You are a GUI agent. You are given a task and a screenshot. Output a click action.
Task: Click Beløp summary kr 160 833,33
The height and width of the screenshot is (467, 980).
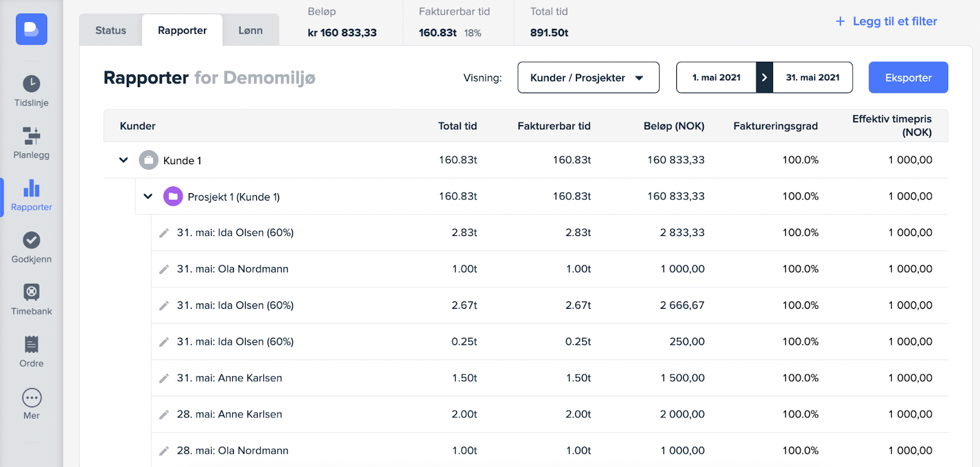342,32
